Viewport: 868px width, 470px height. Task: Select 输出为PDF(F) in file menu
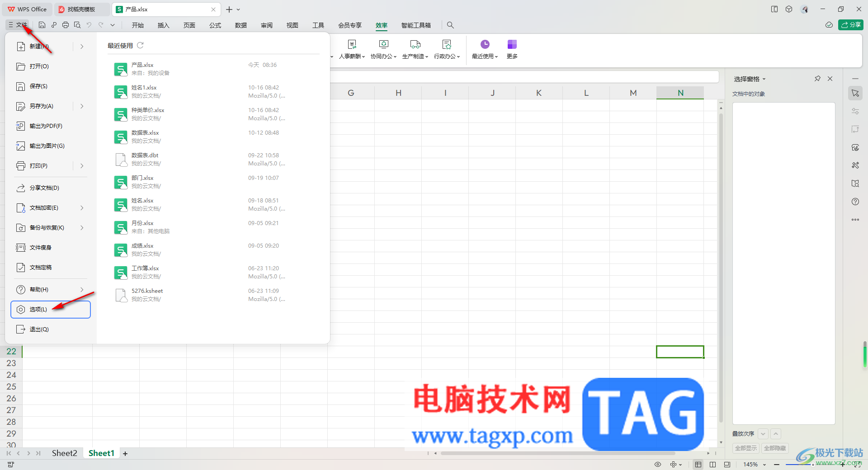coord(51,126)
